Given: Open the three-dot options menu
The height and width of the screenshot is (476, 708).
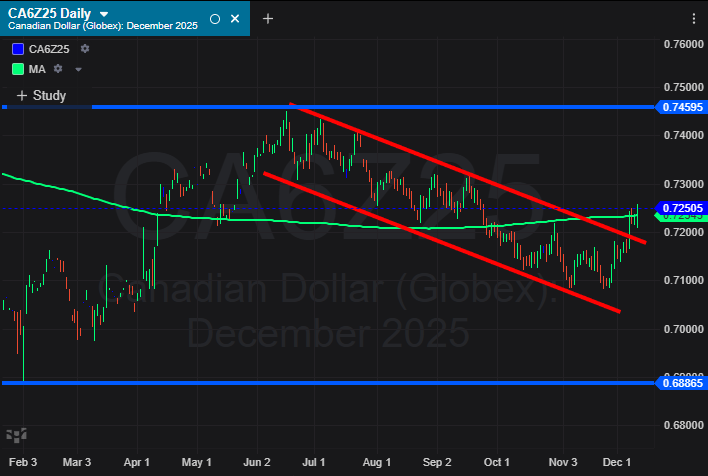Looking at the screenshot, I should click(694, 19).
